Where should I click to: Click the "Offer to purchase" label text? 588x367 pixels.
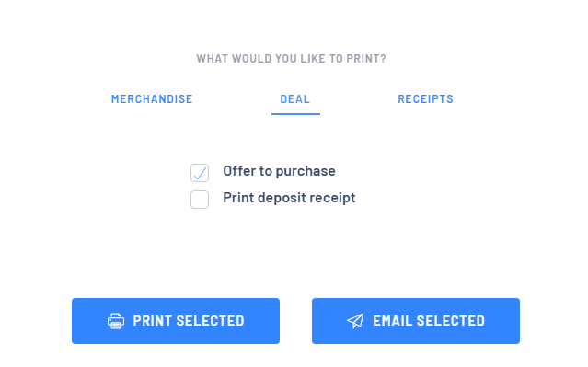[x=280, y=171]
